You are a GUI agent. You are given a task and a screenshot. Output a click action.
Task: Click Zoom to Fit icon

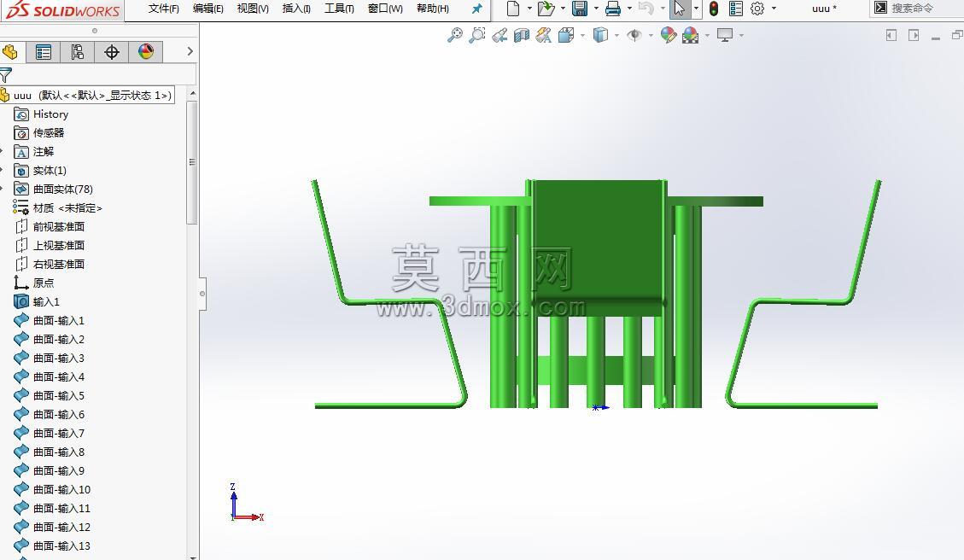455,35
